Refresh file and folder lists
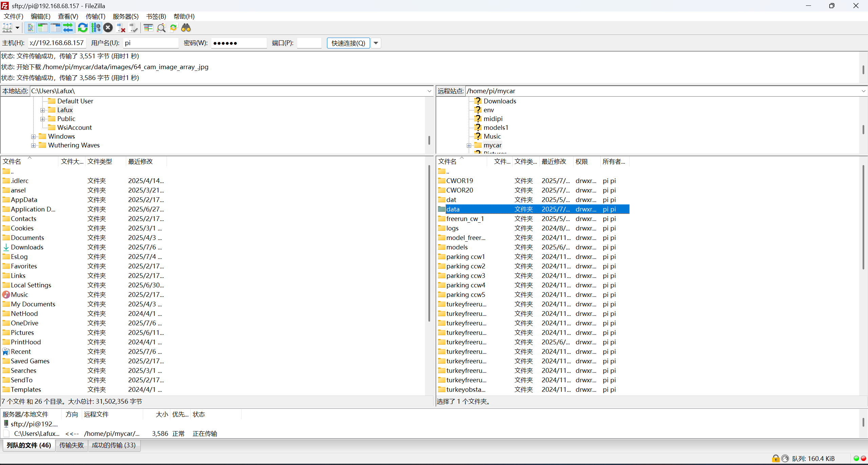 pos(82,28)
